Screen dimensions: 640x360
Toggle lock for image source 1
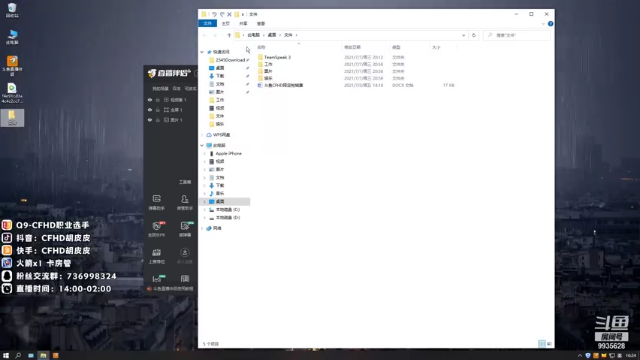click(158, 120)
